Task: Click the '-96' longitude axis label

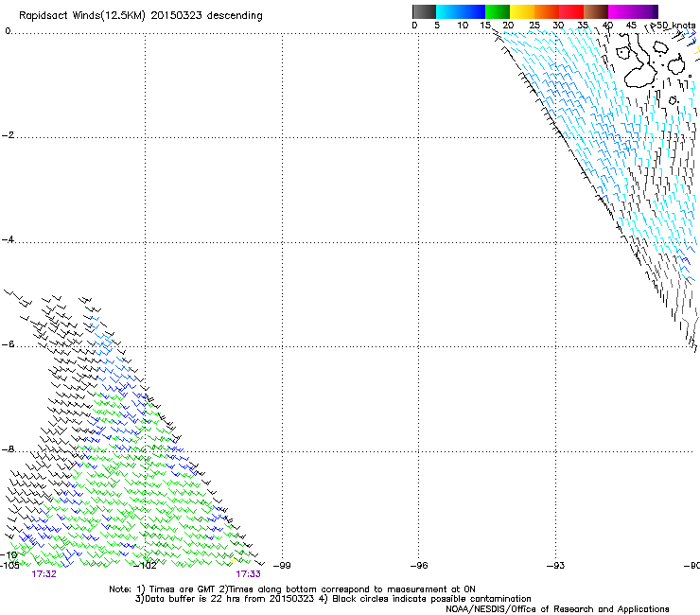Action: (x=419, y=566)
